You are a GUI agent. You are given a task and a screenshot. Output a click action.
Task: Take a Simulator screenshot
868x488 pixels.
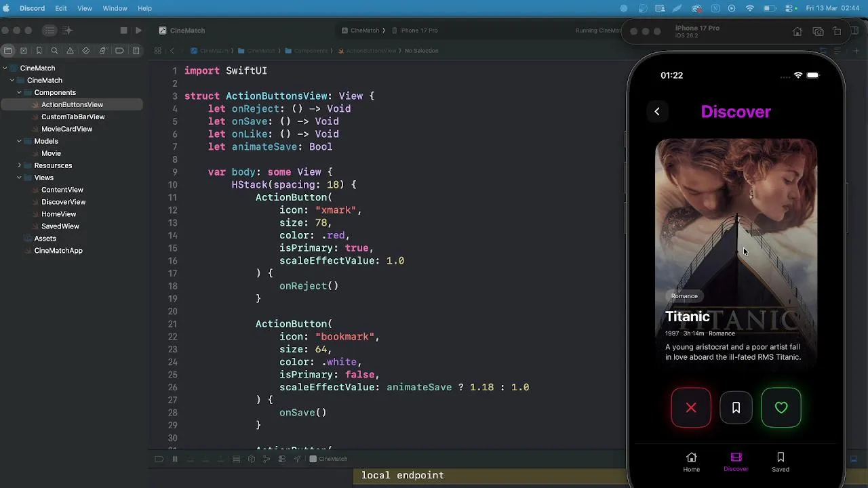click(x=818, y=32)
